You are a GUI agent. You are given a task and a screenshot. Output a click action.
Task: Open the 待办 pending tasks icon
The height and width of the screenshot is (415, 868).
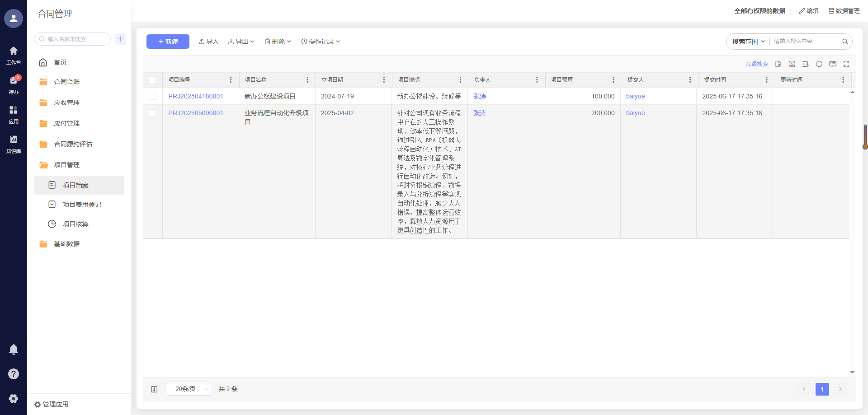(x=14, y=84)
